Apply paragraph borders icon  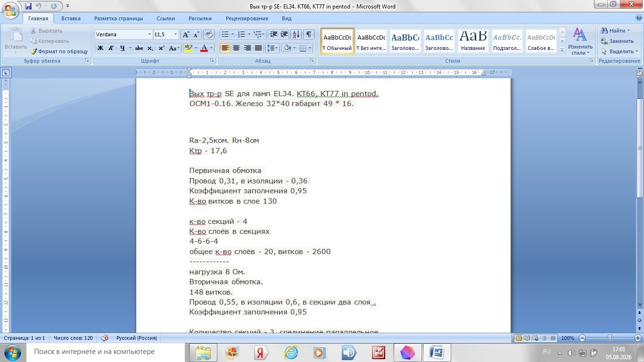point(303,48)
